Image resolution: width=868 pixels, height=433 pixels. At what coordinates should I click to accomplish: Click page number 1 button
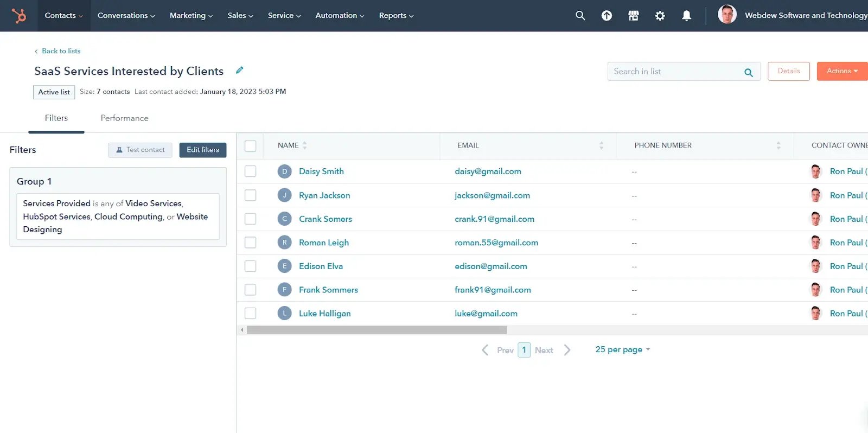click(524, 350)
